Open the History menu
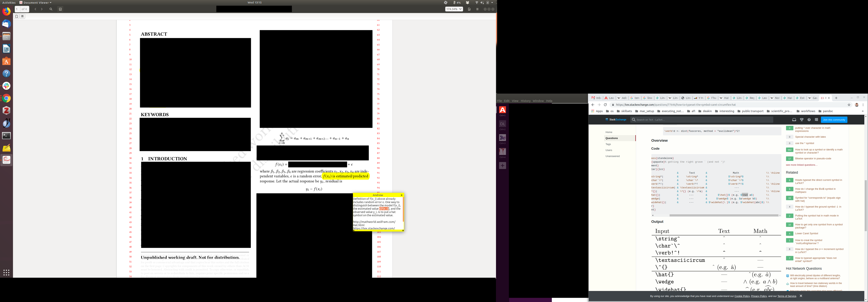This screenshot has width=868, height=302. [525, 101]
